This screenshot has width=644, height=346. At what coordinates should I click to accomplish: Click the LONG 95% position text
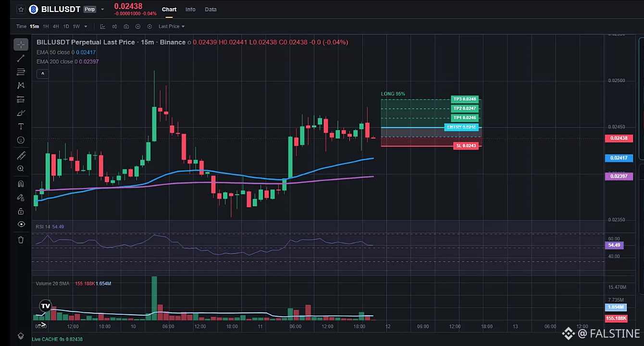[393, 94]
